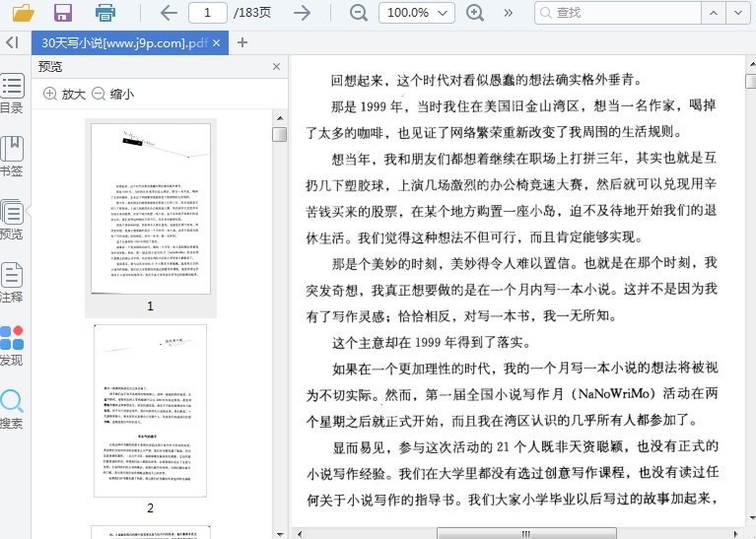756x539 pixels.
Task: Open the 书签 bookmarks panel
Action: coord(12,157)
